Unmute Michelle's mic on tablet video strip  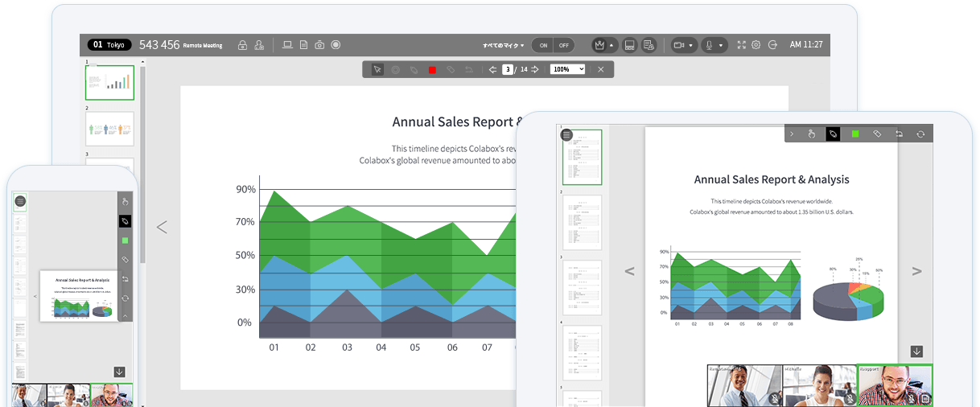849,398
